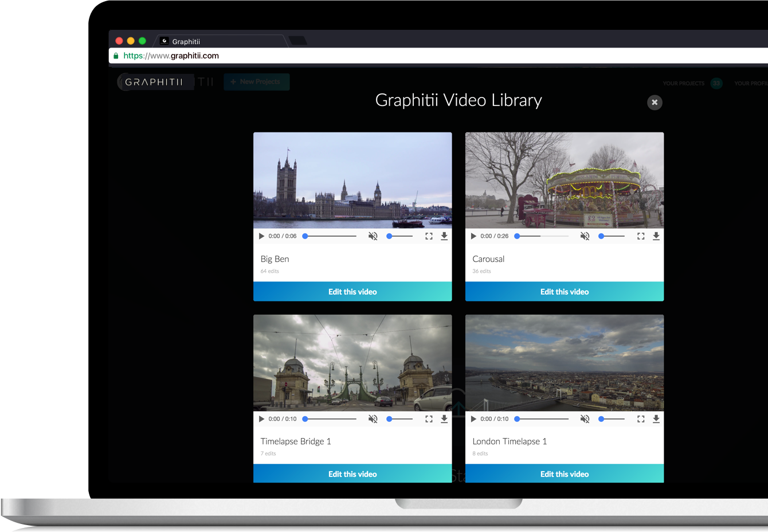
Task: Play the London Timelapse 1 video
Action: 473,419
